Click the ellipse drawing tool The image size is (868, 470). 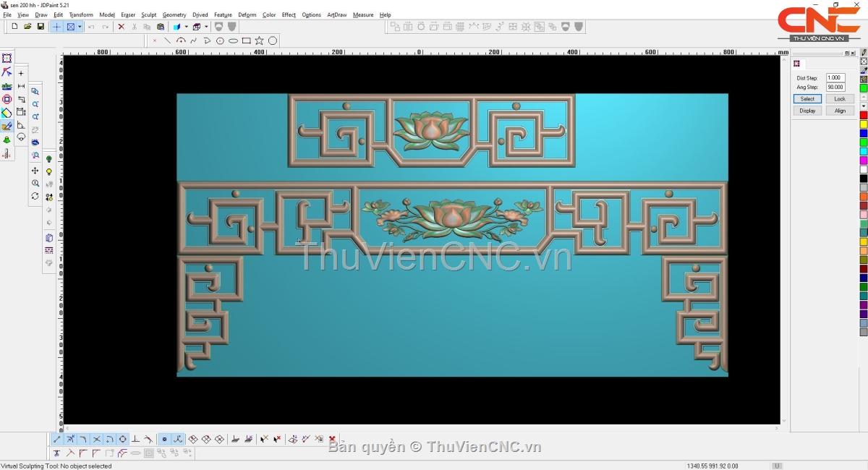pos(233,41)
